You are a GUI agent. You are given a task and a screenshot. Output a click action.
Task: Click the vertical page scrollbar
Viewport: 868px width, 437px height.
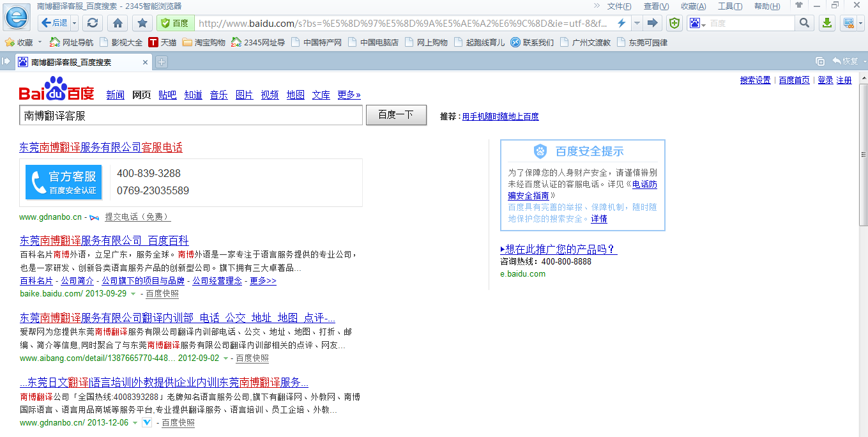tap(864, 153)
